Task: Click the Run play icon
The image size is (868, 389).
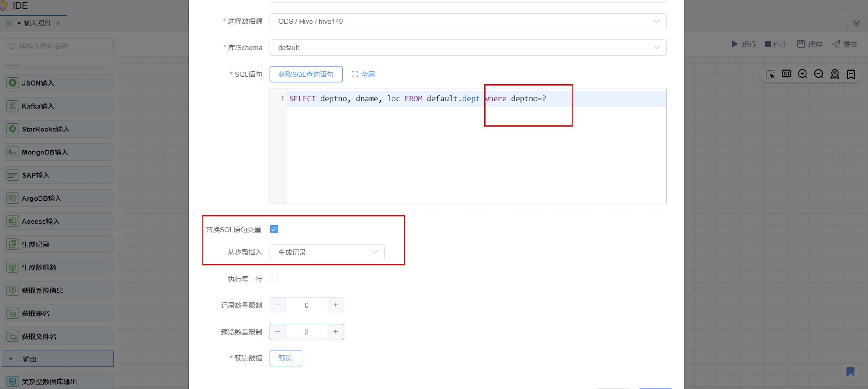Action: click(734, 44)
